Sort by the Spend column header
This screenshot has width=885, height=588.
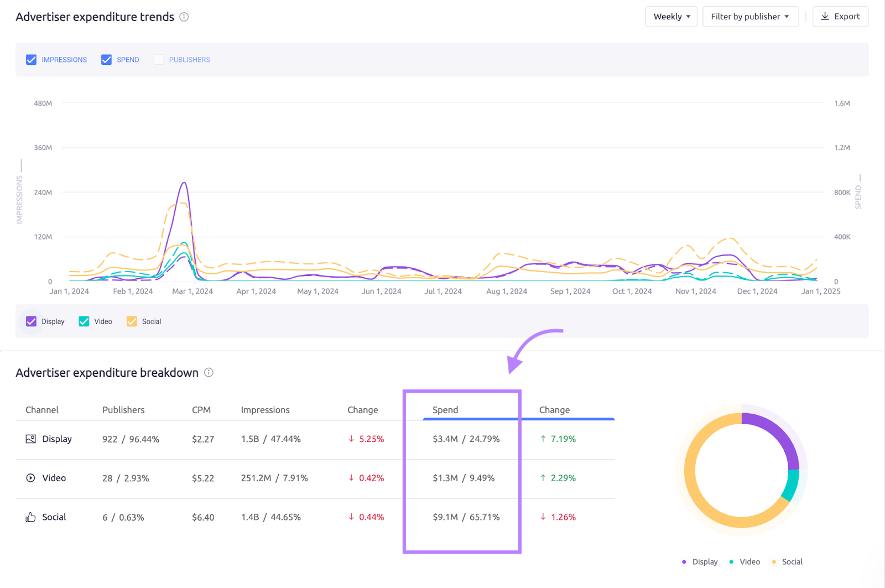[x=445, y=410]
